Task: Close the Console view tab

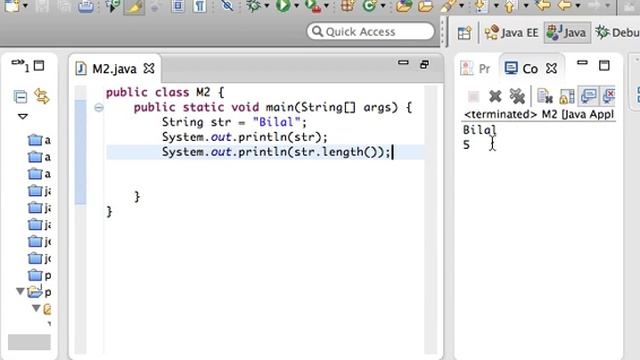Action: tap(551, 68)
